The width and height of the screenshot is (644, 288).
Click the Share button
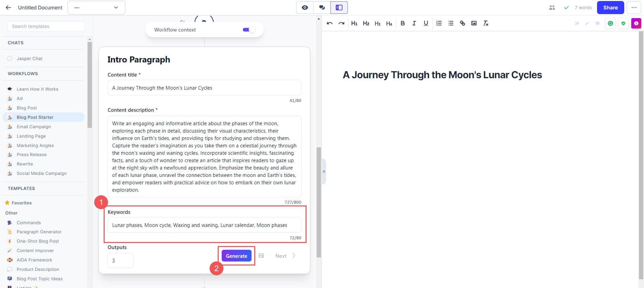[610, 7]
